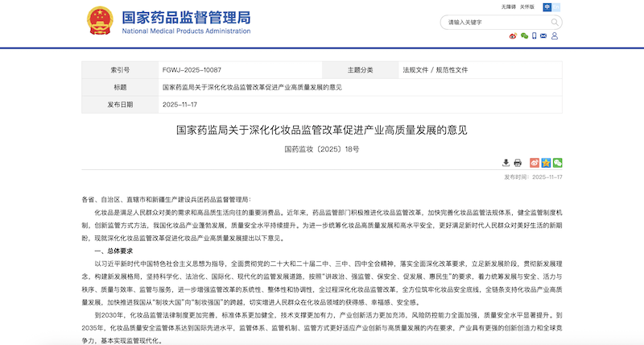Switch language to Chinese (中)

click(x=547, y=6)
